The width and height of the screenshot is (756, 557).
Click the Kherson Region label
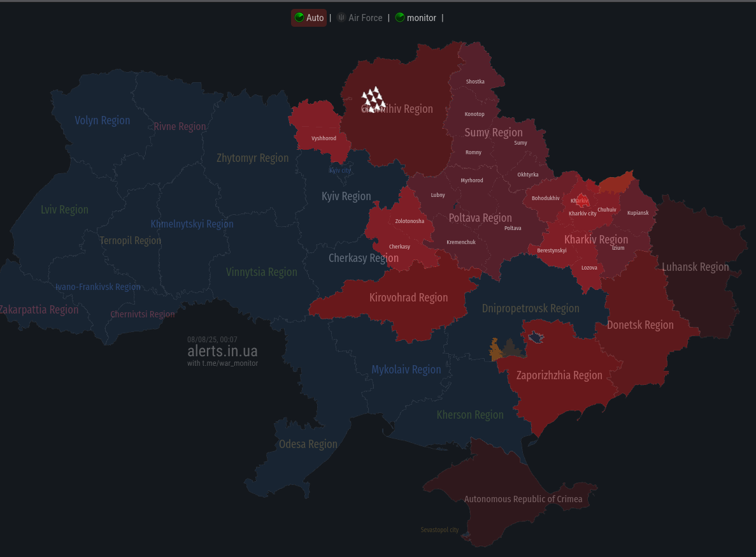469,415
